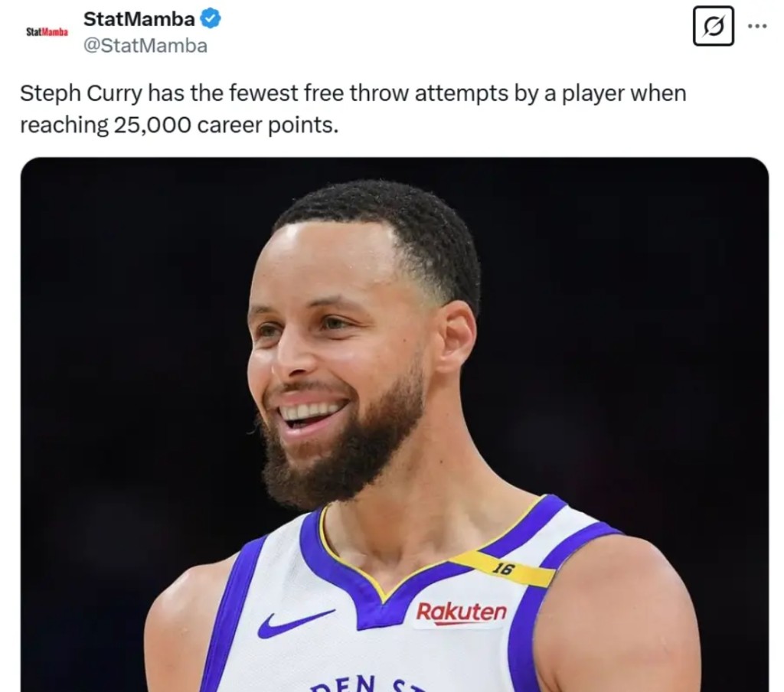
Task: Click the yellow "16" band on jersey
Action: click(x=503, y=569)
